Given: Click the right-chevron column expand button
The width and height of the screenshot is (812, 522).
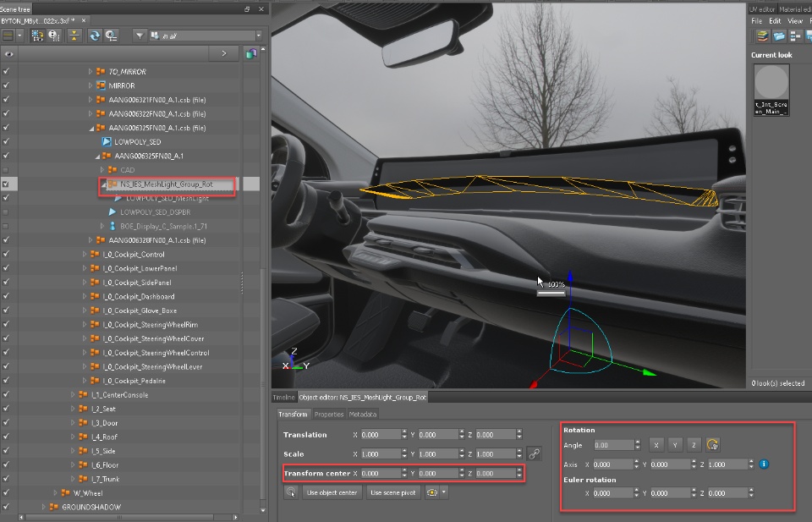Looking at the screenshot, I should [x=223, y=53].
